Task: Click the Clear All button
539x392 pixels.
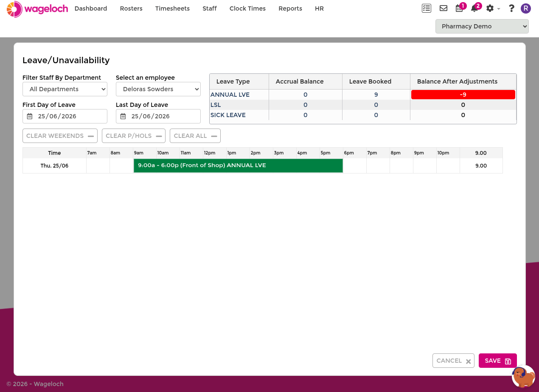Action: coord(195,136)
